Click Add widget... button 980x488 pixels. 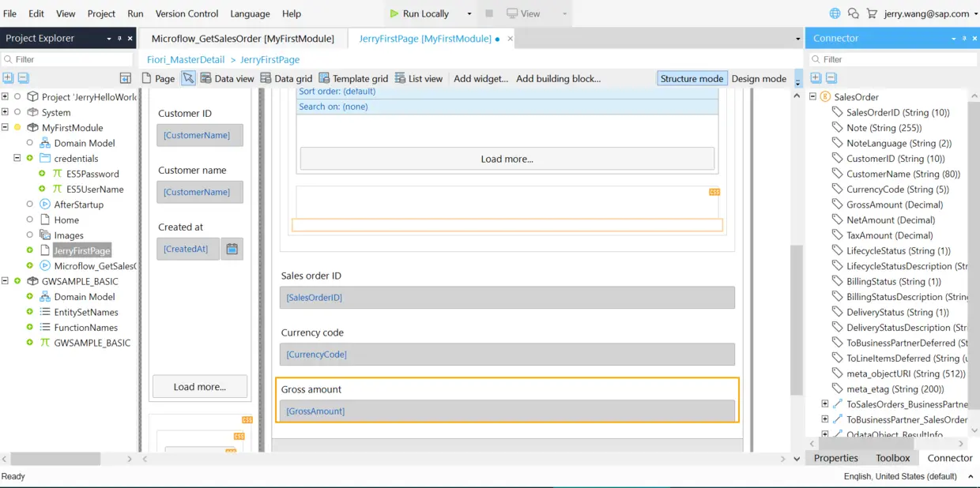coord(481,78)
